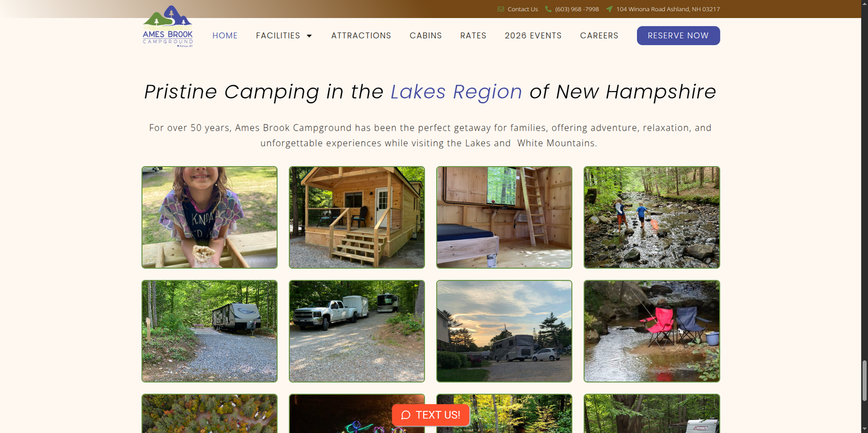The image size is (868, 433).
Task: Click the Contact Us link
Action: coord(522,9)
